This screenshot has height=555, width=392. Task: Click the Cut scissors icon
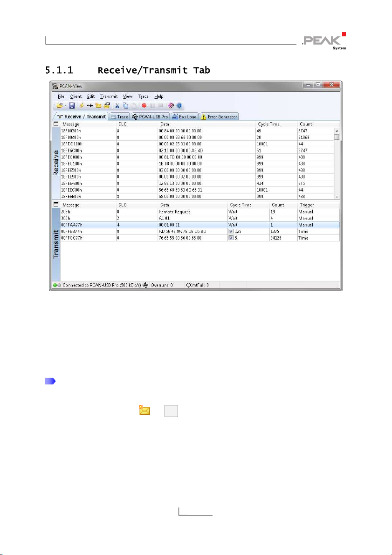117,105
